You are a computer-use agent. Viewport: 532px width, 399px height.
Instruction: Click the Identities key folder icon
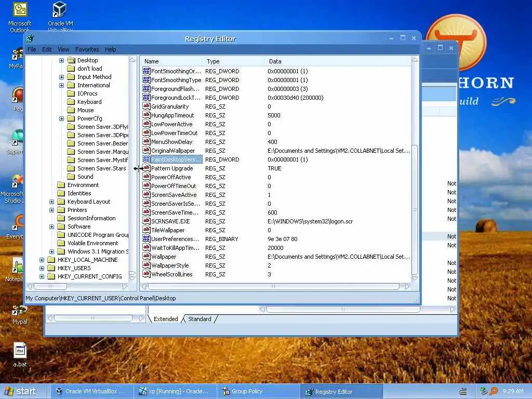[61, 193]
